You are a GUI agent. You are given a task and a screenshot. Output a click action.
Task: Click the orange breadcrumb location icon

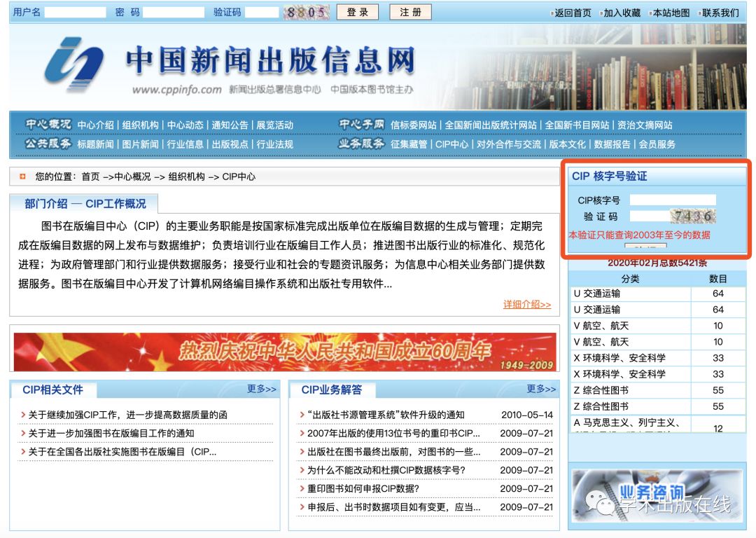coord(22,177)
